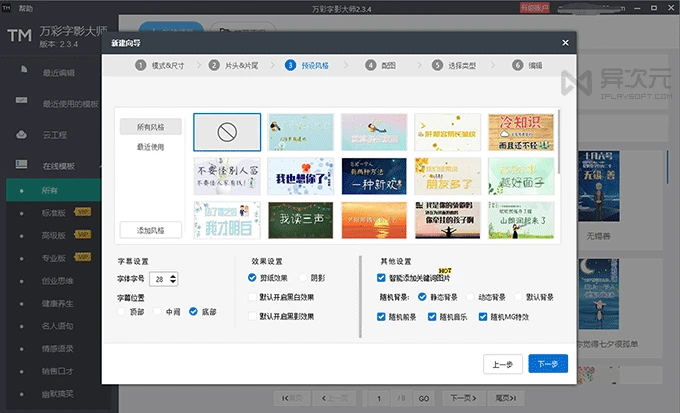Click the style list vertical scrollbar
This screenshot has width=680, height=413.
559,142
